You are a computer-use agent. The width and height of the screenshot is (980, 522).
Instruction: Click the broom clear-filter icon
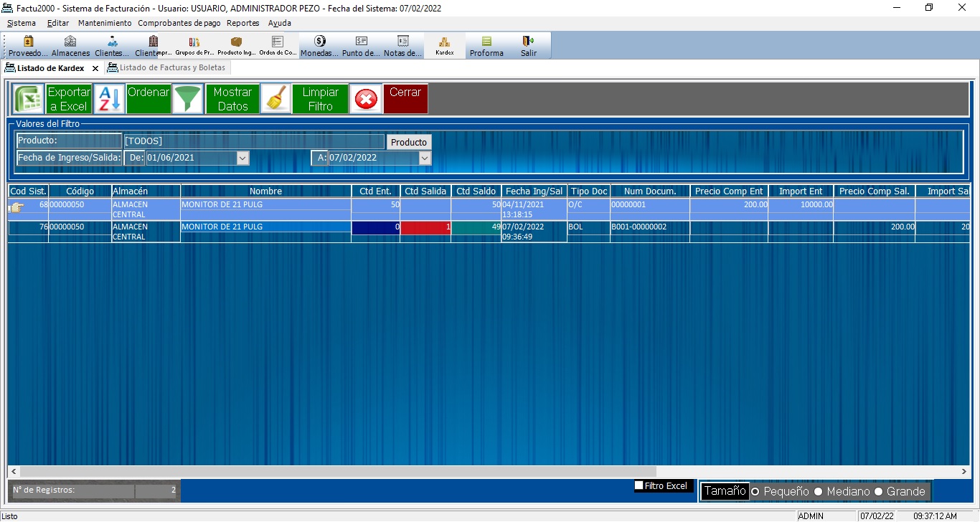[275, 99]
